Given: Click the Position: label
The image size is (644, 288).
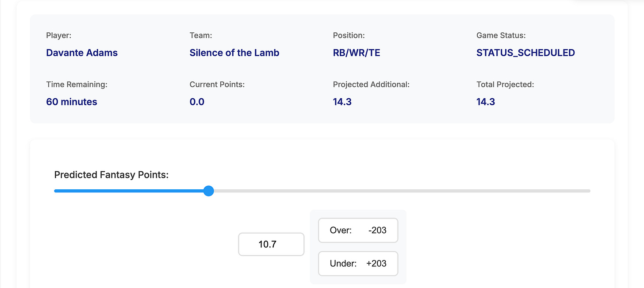Looking at the screenshot, I should tap(349, 35).
